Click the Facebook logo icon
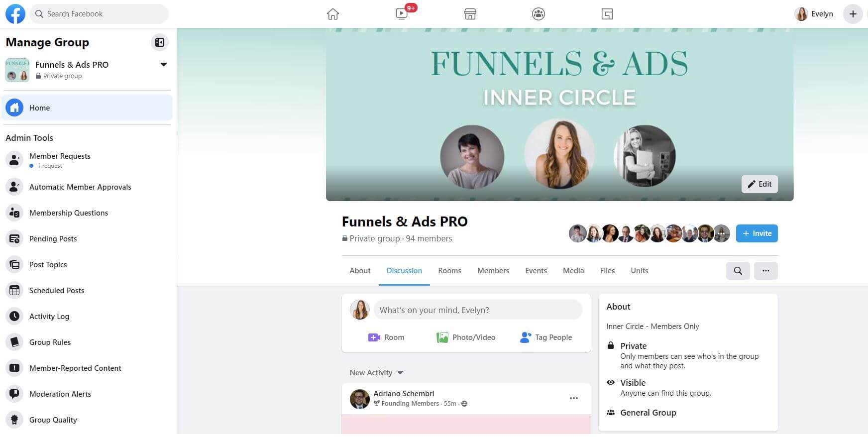Screen dimensions: 868x437 pyautogui.click(x=15, y=14)
